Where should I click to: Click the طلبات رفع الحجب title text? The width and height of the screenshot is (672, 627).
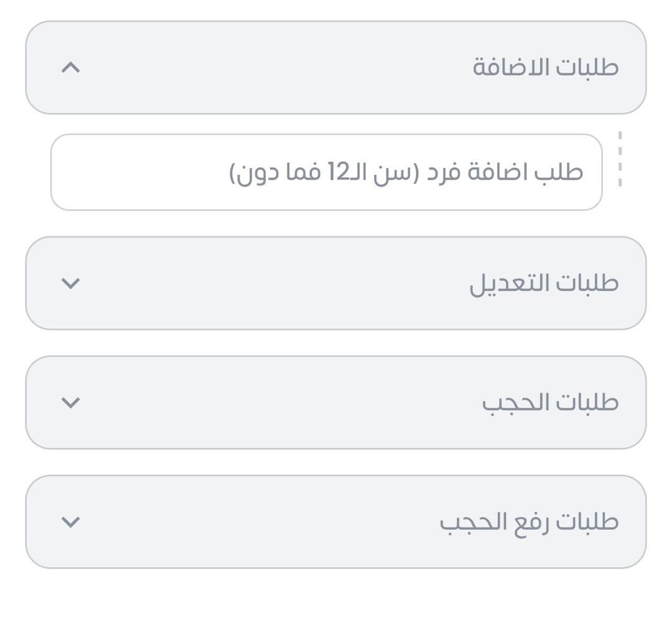(529, 522)
